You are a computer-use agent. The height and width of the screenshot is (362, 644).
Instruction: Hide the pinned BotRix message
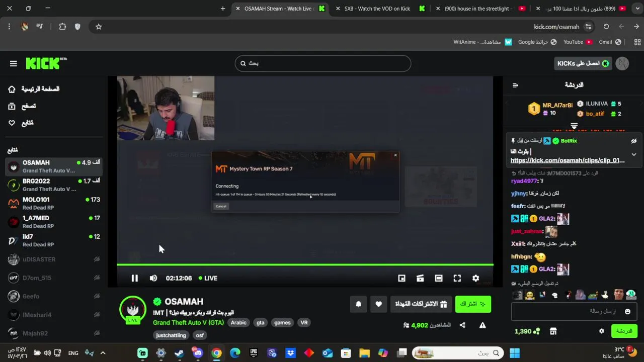tap(634, 141)
